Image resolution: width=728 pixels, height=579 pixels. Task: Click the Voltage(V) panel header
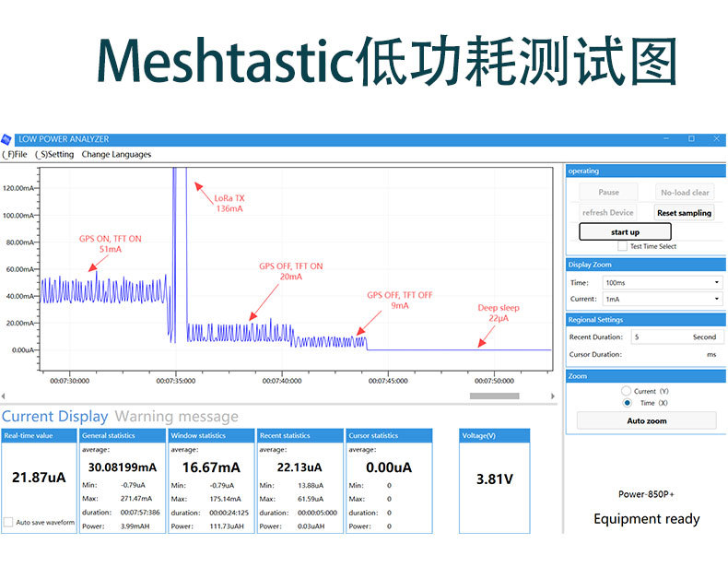[x=495, y=435]
